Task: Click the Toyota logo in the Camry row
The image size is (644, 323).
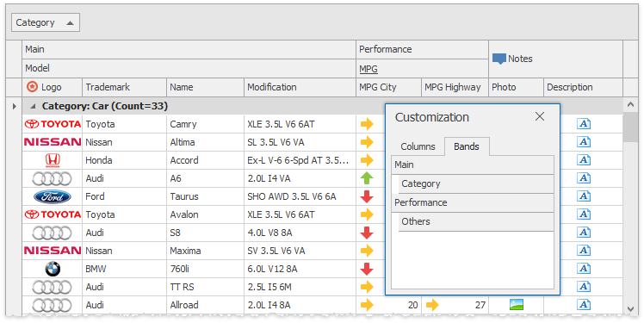Action: (x=53, y=124)
